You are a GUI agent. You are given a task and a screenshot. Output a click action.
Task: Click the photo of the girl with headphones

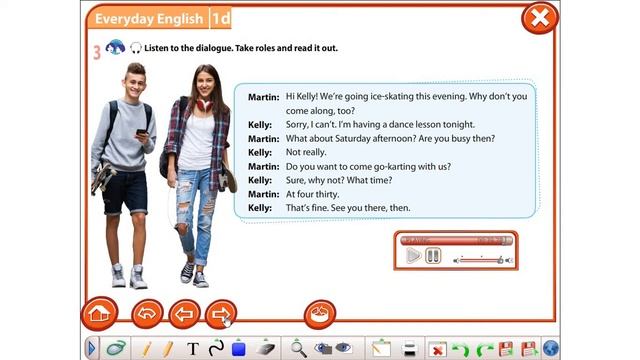click(x=199, y=176)
